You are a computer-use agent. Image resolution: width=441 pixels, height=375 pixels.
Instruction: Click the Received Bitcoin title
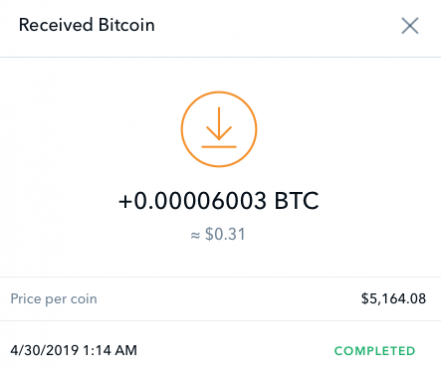[x=87, y=25]
